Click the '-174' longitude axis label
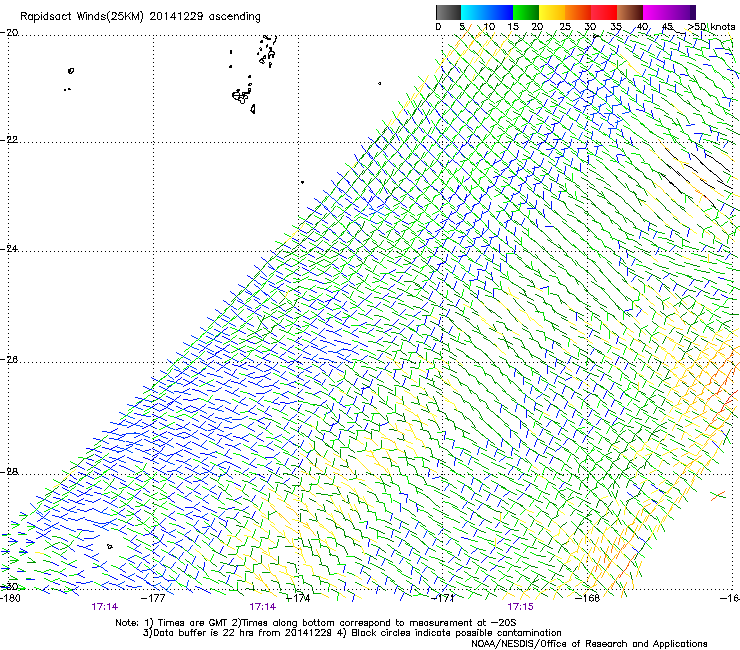The width and height of the screenshot is (740, 650). coord(298,598)
